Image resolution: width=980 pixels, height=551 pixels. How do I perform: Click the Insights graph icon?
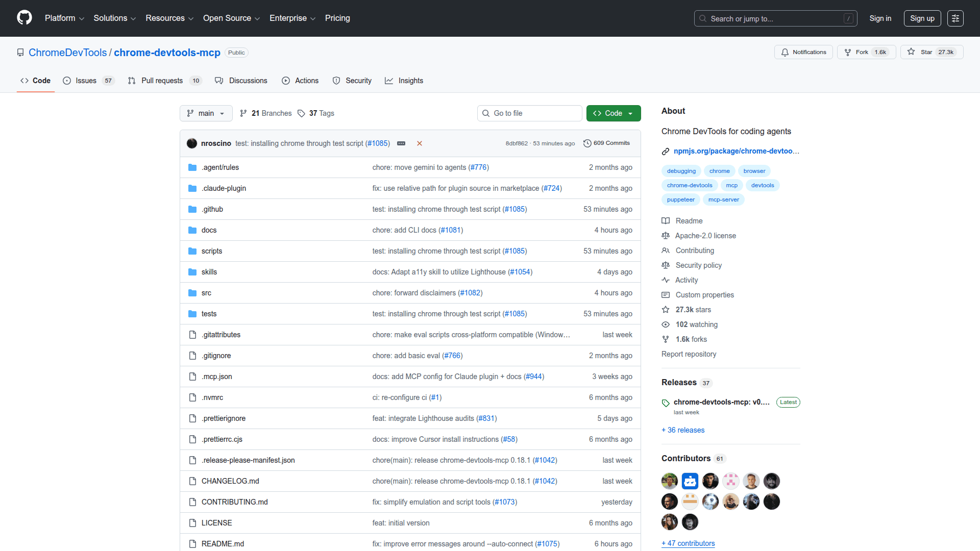pos(389,81)
